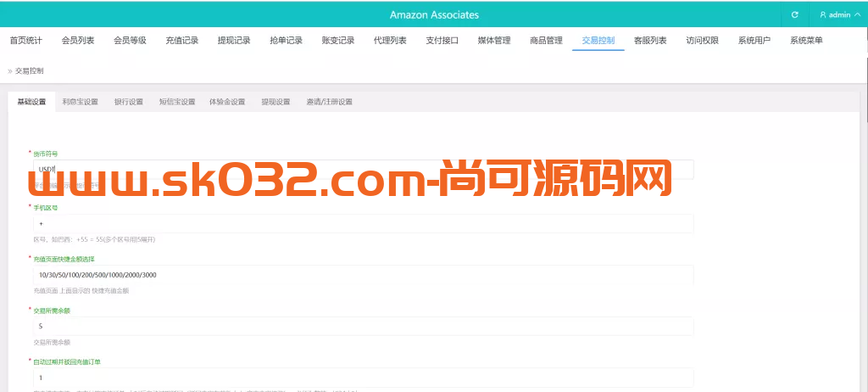Click the 自动过期并驳回充值订单 label
Image resolution: width=868 pixels, height=392 pixels.
point(67,361)
